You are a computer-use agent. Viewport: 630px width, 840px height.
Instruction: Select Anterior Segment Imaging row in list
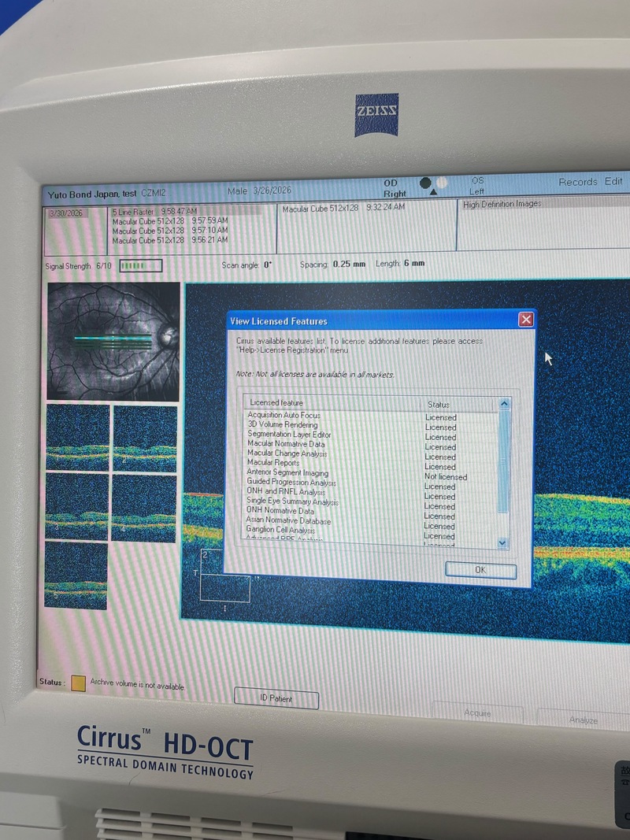click(288, 473)
